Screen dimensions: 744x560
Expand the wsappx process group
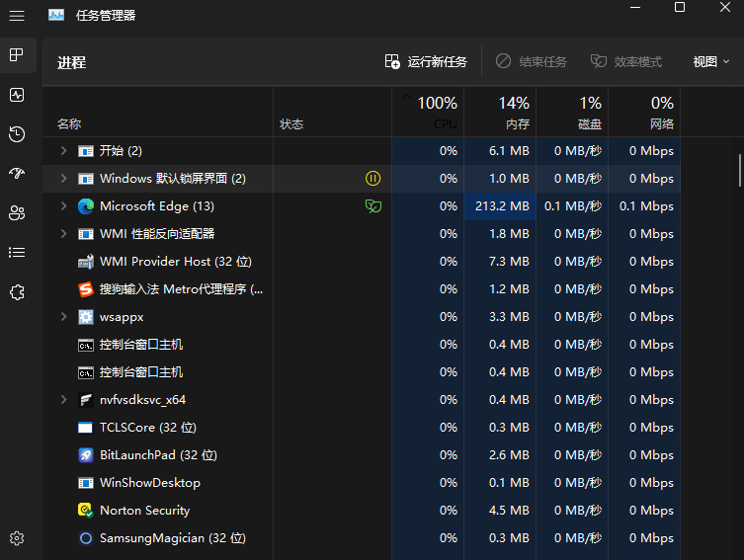[63, 317]
